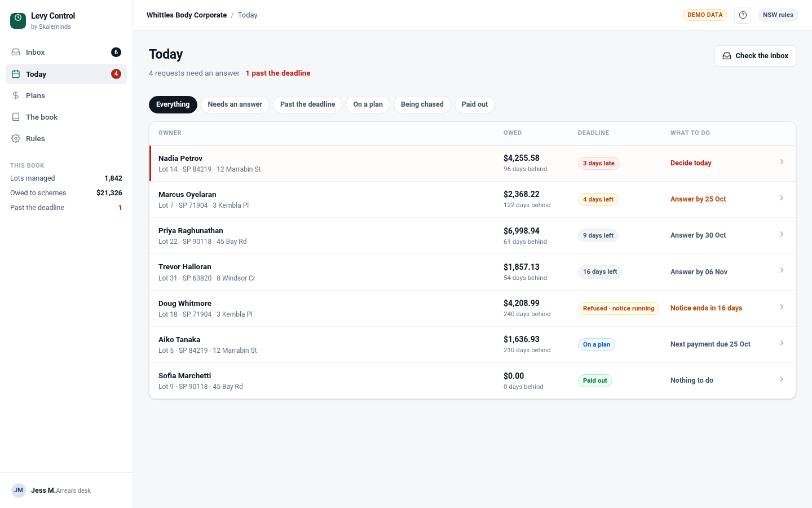Switch to Past the deadline filter
The height and width of the screenshot is (508, 812).
pos(307,104)
